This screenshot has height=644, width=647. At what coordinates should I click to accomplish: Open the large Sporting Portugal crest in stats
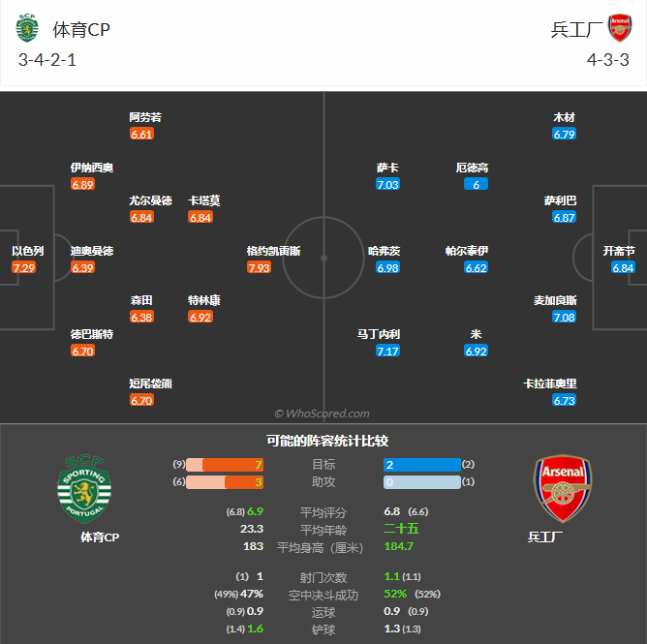[84, 488]
